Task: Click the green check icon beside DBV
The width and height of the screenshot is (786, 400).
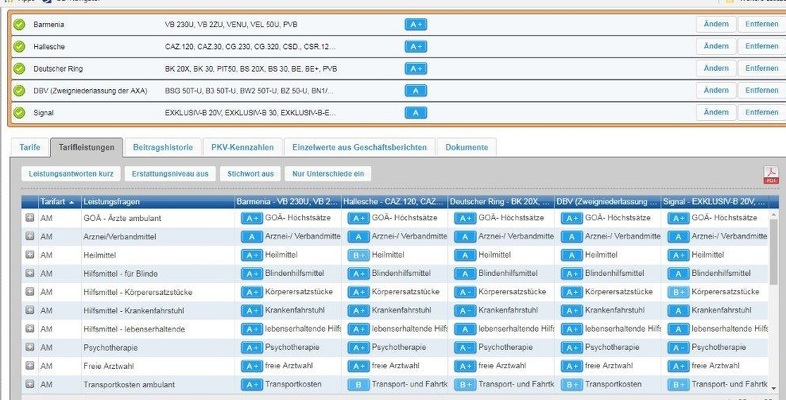Action: click(19, 91)
